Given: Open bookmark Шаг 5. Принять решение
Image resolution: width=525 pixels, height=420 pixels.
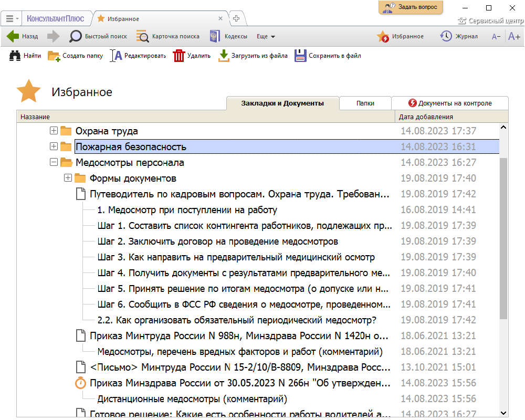Looking at the screenshot, I should click(243, 289).
